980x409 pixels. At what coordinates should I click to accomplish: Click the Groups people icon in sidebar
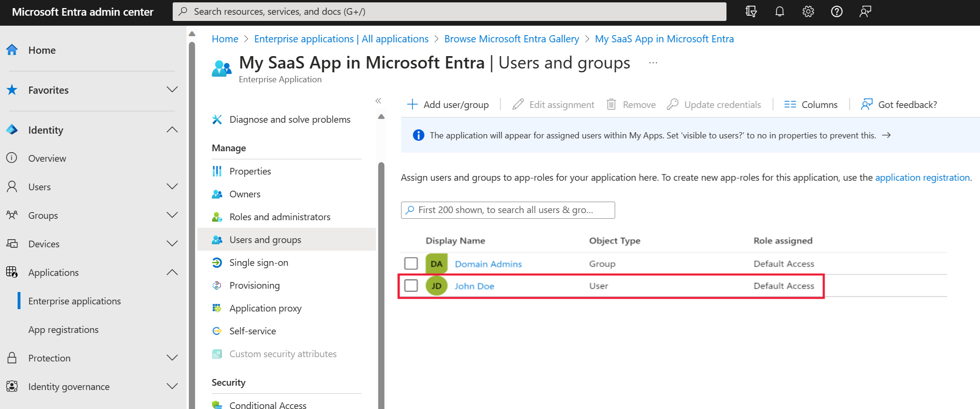click(12, 215)
